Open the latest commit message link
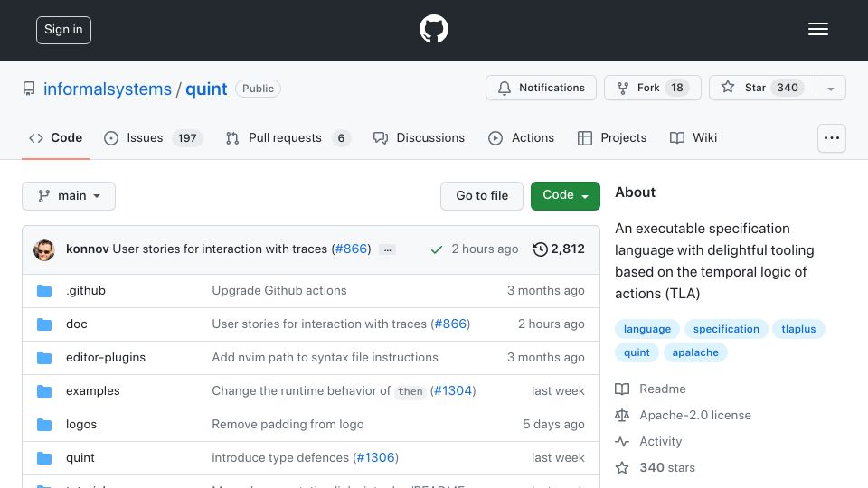 coord(220,249)
